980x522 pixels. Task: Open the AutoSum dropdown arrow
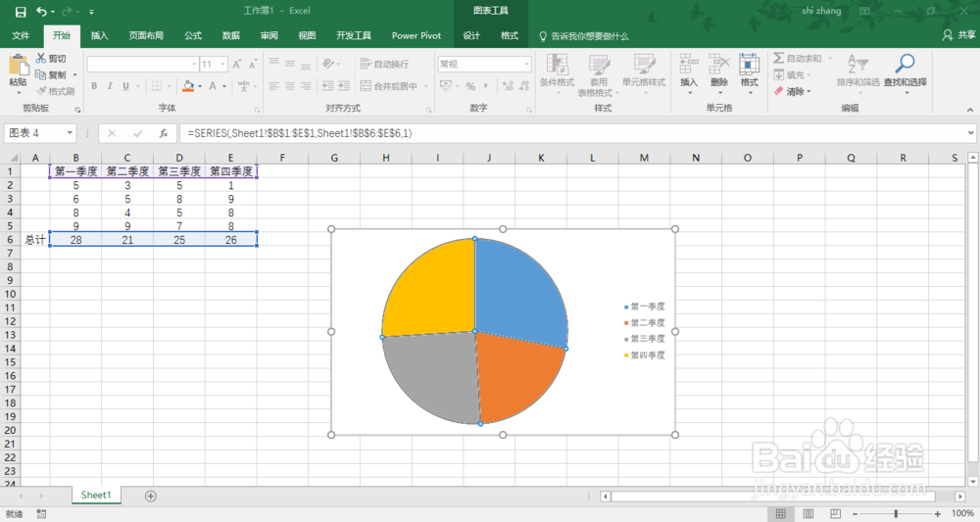(x=830, y=58)
